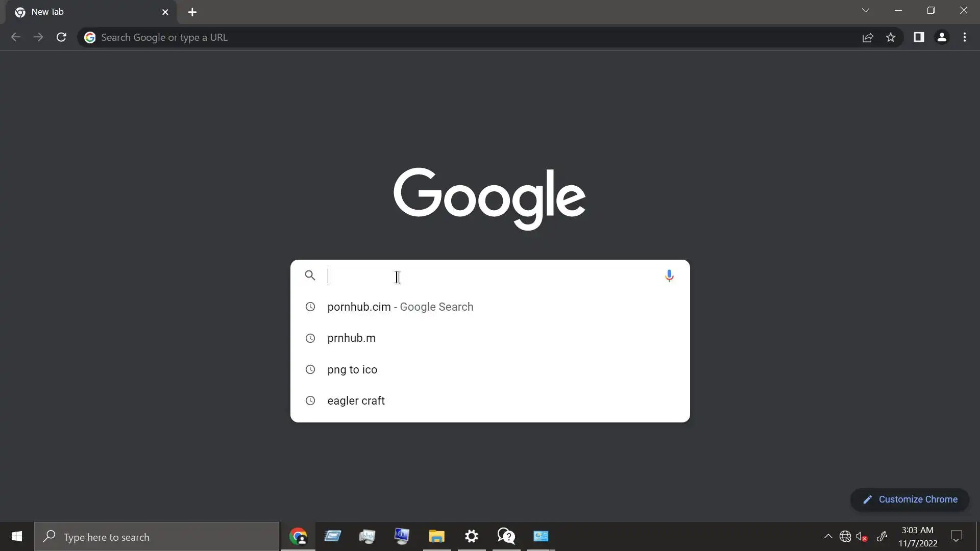980x551 pixels.
Task: Expand the tab search chevron
Action: coord(866,11)
